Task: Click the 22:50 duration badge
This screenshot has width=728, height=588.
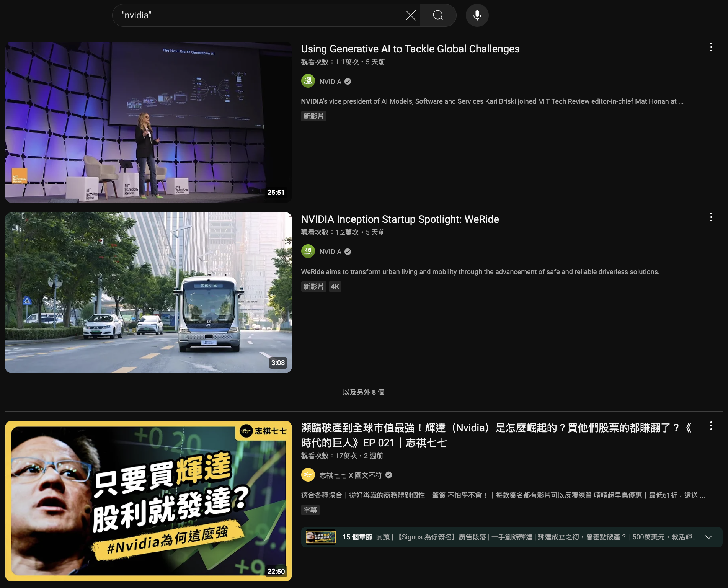Action: pos(276,572)
